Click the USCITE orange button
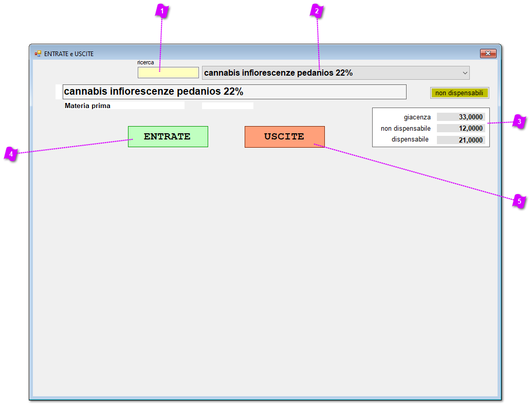 click(x=285, y=137)
